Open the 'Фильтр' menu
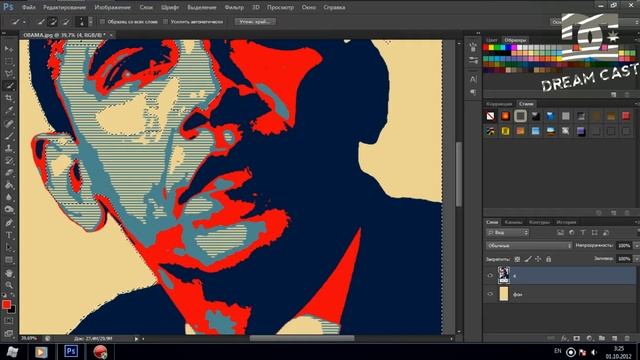640x360 pixels. [234, 7]
